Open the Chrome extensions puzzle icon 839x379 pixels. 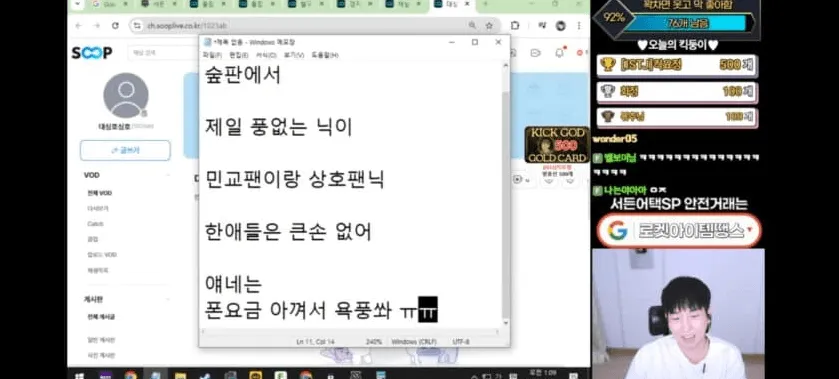point(515,26)
